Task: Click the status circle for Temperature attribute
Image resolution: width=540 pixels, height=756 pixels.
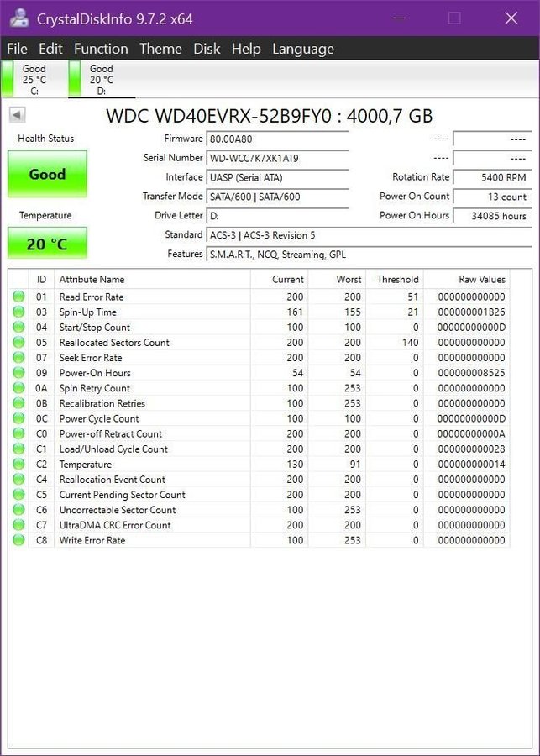Action: pyautogui.click(x=18, y=465)
